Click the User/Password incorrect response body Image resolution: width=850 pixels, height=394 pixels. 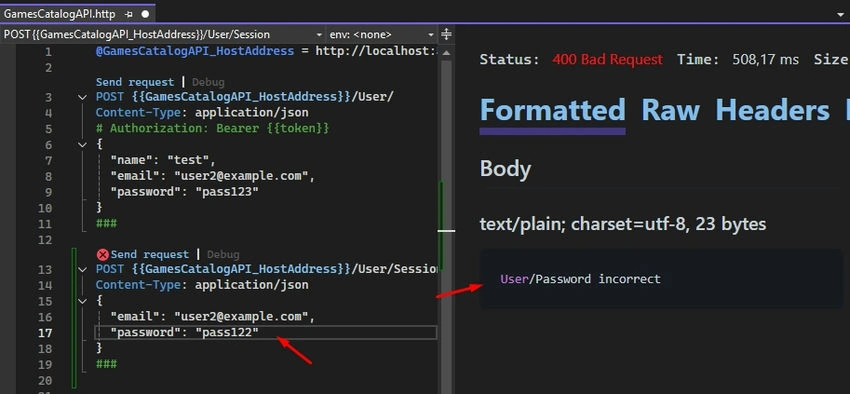pyautogui.click(x=581, y=279)
